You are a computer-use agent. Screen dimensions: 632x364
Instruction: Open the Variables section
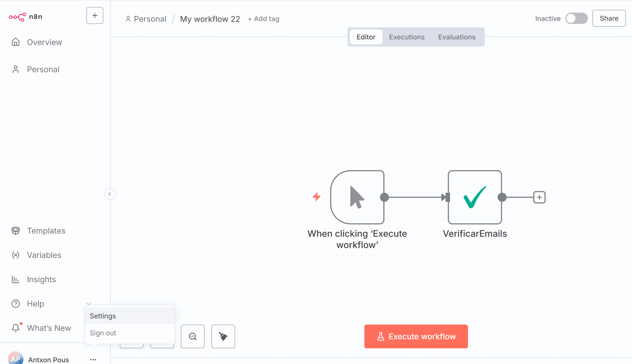point(44,255)
